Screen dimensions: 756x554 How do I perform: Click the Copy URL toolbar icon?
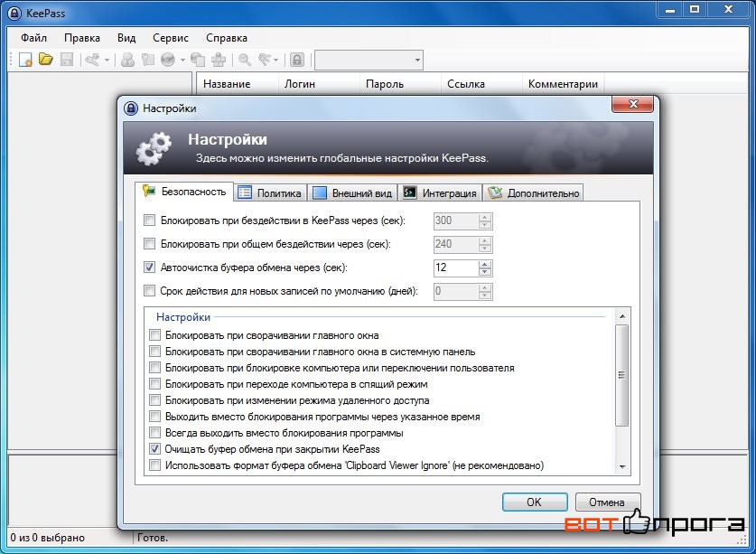pos(198,60)
